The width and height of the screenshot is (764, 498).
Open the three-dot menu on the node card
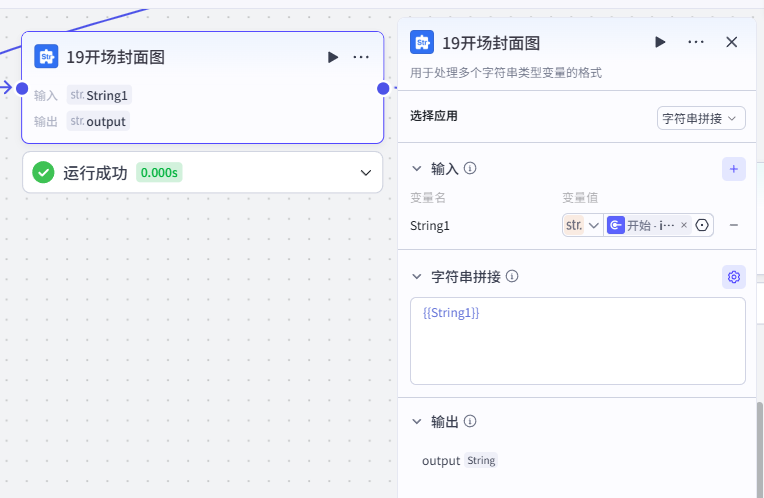click(x=361, y=57)
